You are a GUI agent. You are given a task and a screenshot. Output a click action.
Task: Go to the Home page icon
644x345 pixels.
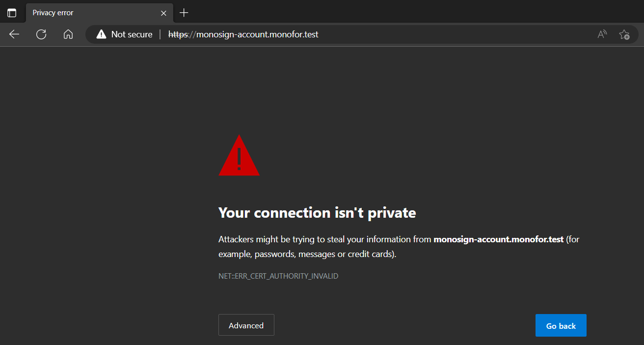(x=68, y=34)
